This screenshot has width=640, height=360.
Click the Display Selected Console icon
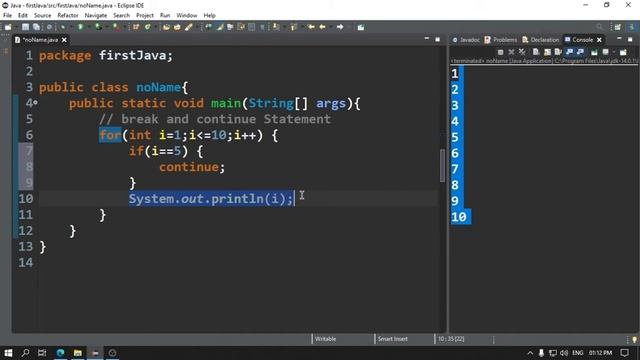pyautogui.click(x=605, y=52)
